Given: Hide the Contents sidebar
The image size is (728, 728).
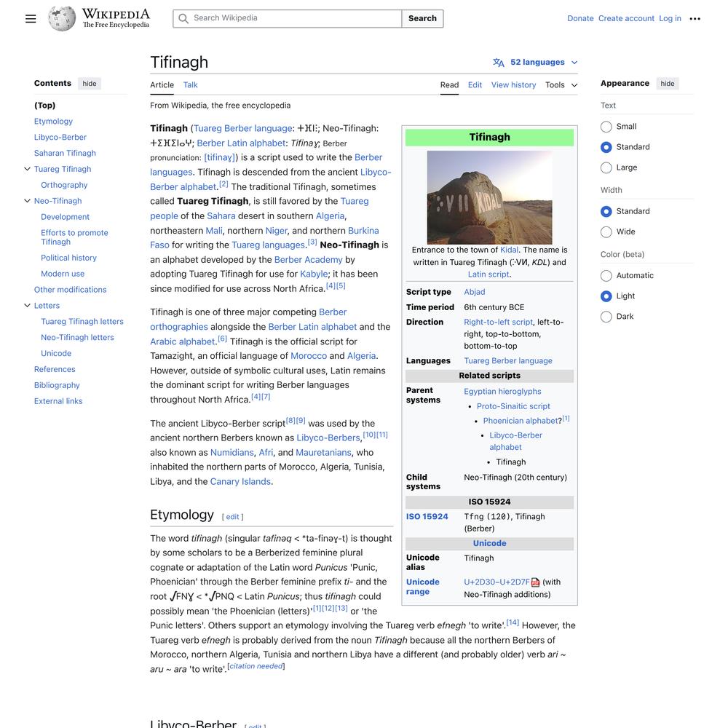Looking at the screenshot, I should [90, 84].
